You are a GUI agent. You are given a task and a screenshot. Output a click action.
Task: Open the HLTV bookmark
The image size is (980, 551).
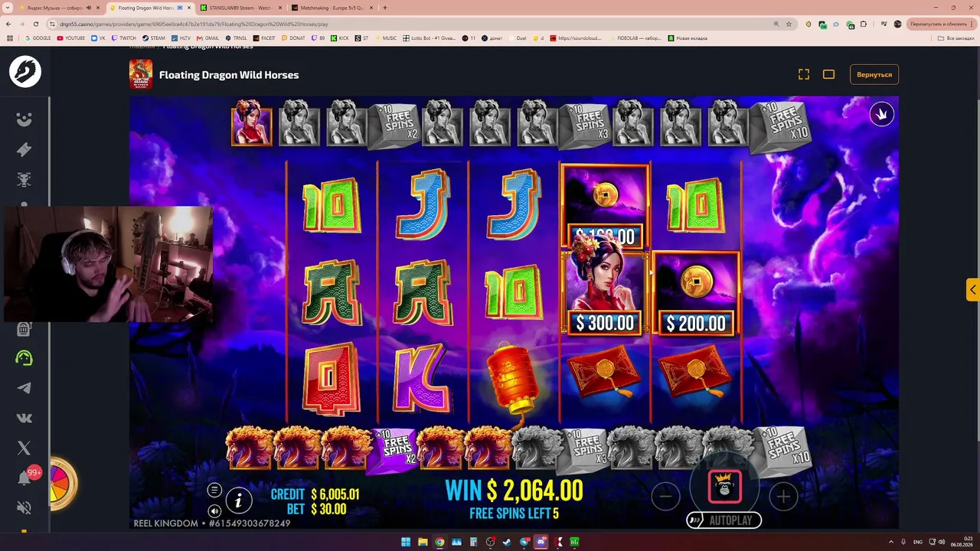[x=181, y=38]
